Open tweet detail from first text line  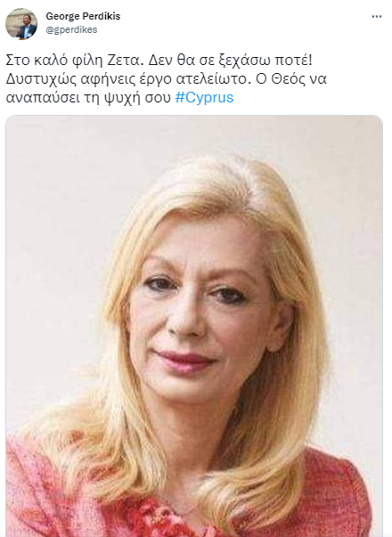[x=159, y=61]
